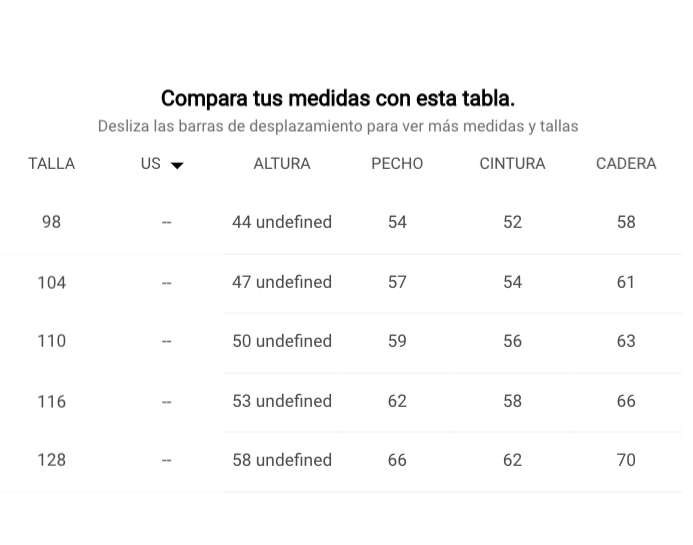
Task: Click the "58 undefined" height cell
Action: (x=282, y=460)
